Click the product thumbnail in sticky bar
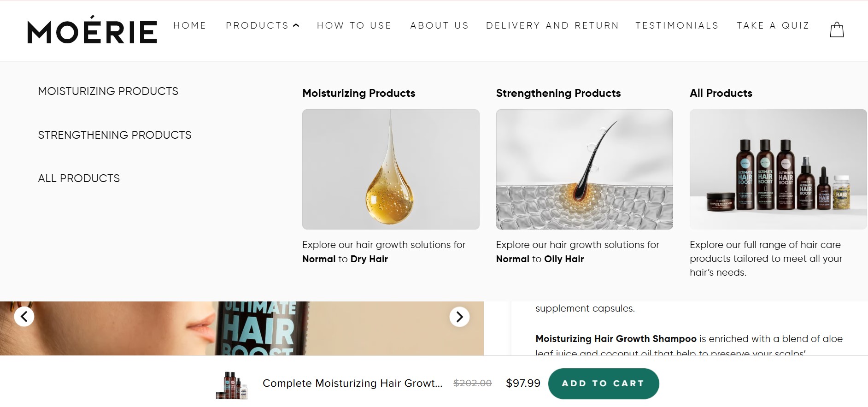Viewport: 868px width, 407px height. [x=232, y=384]
